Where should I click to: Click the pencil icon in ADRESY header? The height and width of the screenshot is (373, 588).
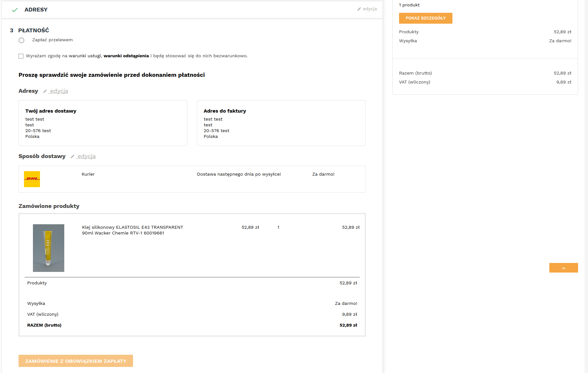pos(359,9)
